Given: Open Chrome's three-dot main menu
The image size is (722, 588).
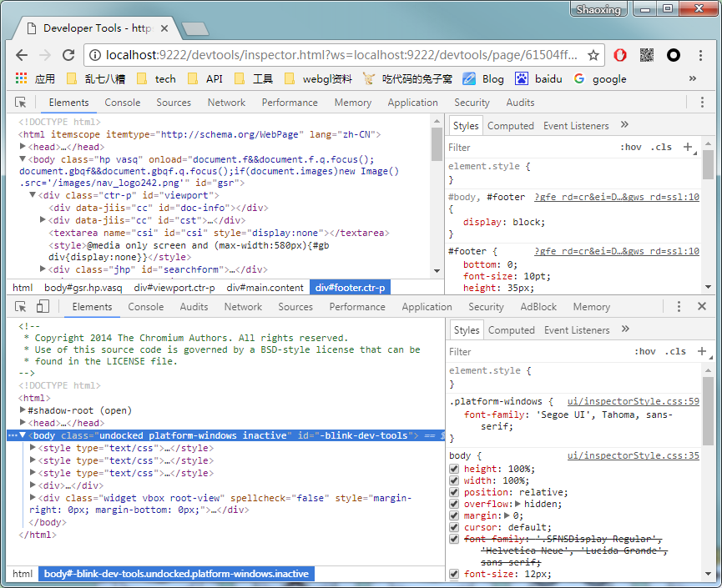Looking at the screenshot, I should click(700, 55).
